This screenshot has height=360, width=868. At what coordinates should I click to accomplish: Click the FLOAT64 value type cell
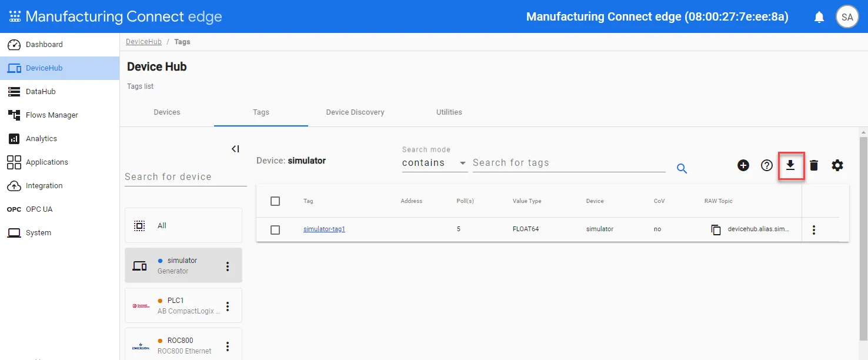[x=526, y=229]
